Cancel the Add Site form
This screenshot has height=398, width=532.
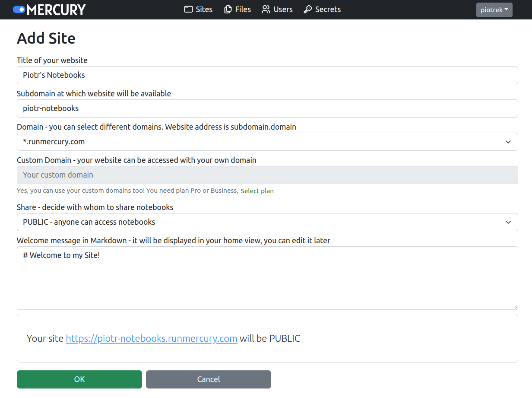tap(208, 379)
